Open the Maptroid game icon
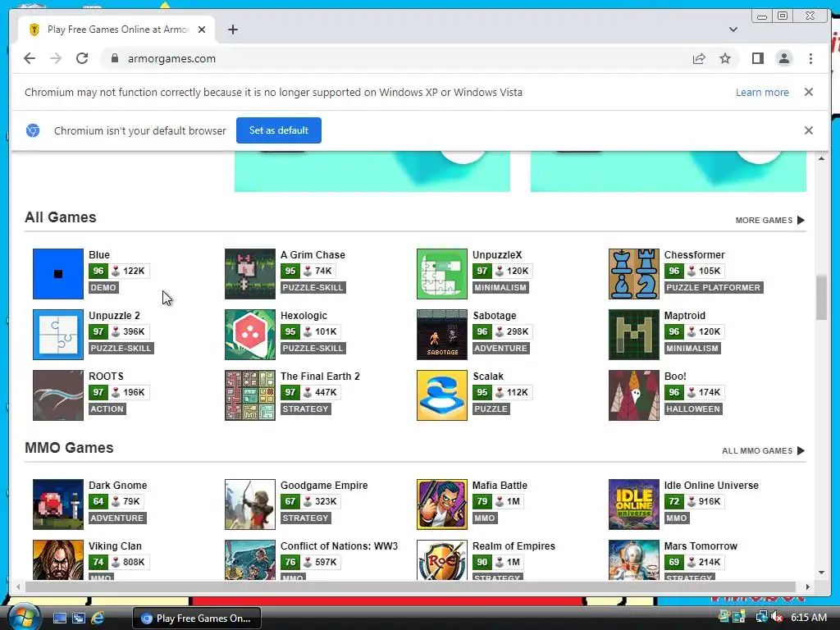 [x=634, y=335]
